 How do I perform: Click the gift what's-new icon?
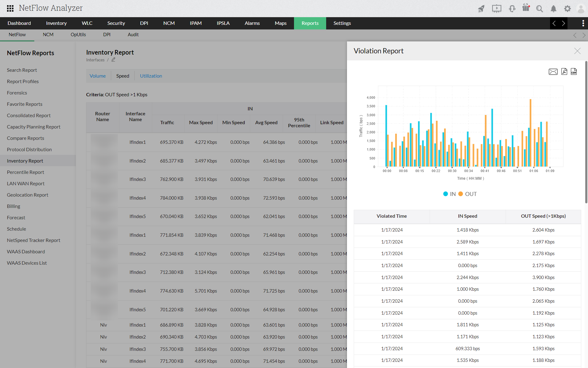[526, 8]
